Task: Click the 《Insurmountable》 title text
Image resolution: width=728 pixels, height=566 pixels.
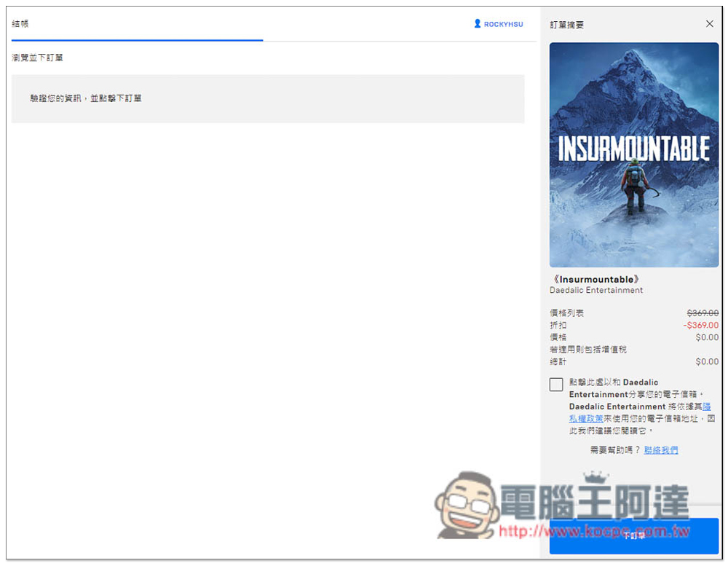Action: [x=595, y=280]
